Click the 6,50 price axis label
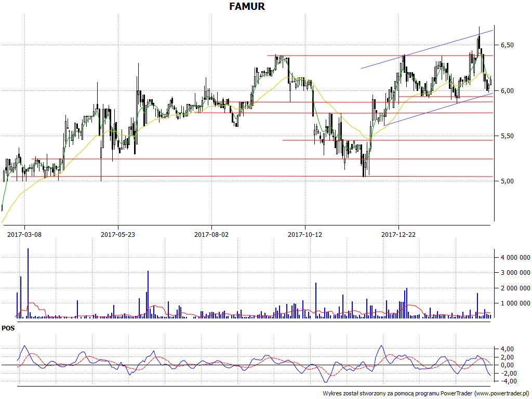 [507, 45]
